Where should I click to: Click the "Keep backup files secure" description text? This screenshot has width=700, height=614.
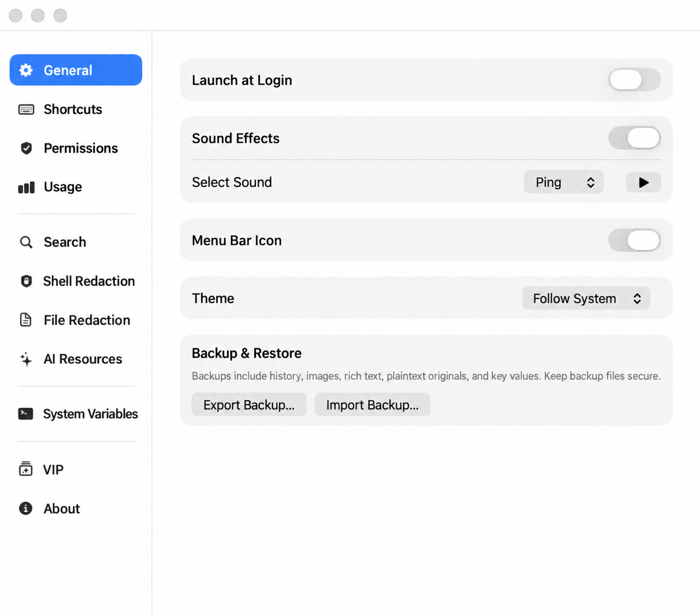pyautogui.click(x=602, y=376)
